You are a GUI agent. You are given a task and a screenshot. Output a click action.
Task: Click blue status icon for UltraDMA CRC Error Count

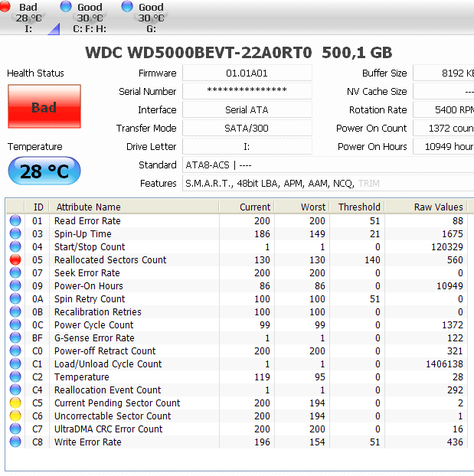click(15, 429)
